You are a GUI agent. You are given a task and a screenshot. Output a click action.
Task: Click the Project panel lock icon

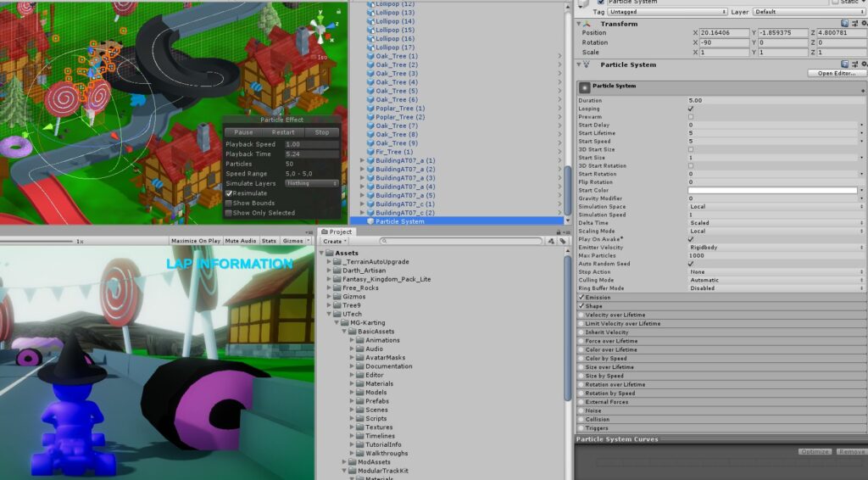point(559,232)
